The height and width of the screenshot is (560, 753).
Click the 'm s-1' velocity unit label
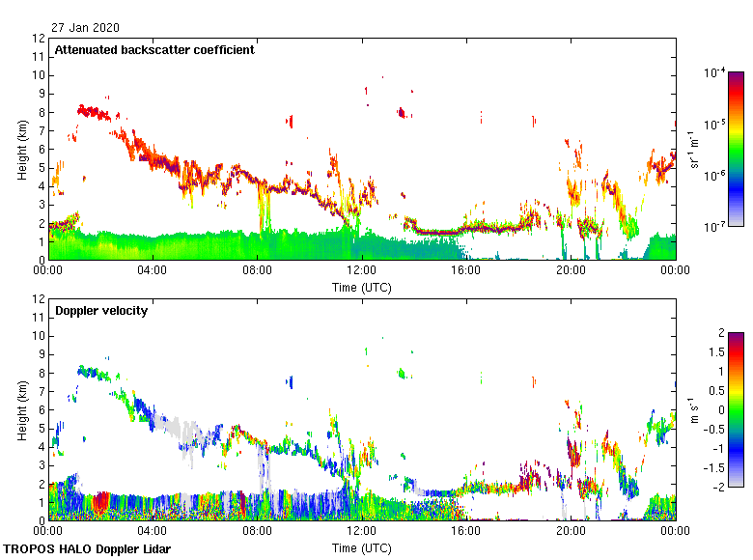point(695,409)
